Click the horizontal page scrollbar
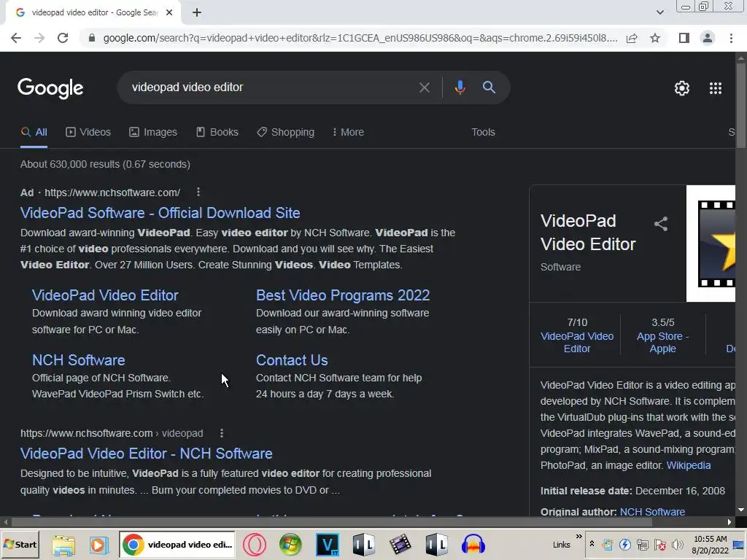Viewport: 747px width, 560px height. coord(331,522)
